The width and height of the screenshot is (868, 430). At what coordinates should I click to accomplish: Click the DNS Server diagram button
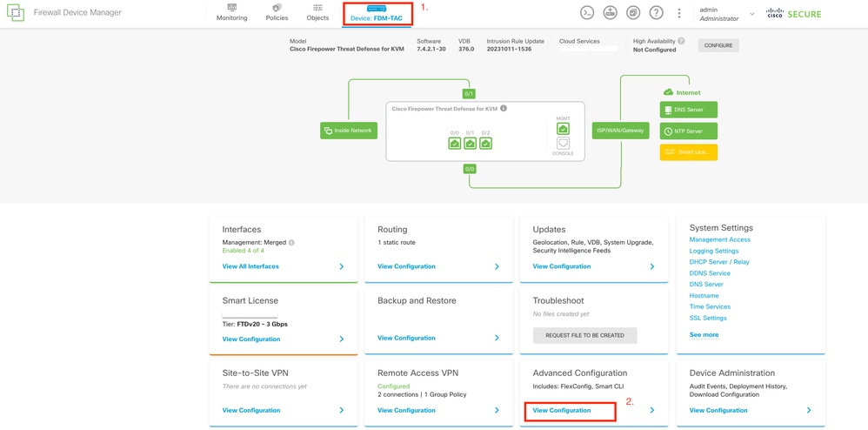click(689, 110)
